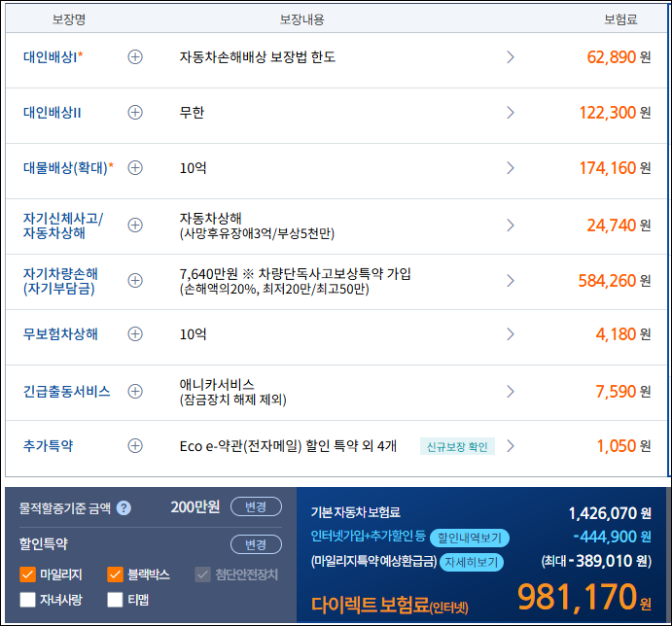Viewport: 672px width, 626px height.
Task: Click the 122,300 원 premium value
Action: tap(615, 113)
